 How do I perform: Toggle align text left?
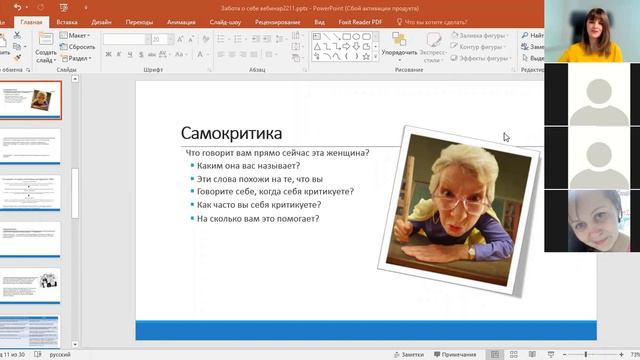(x=221, y=54)
